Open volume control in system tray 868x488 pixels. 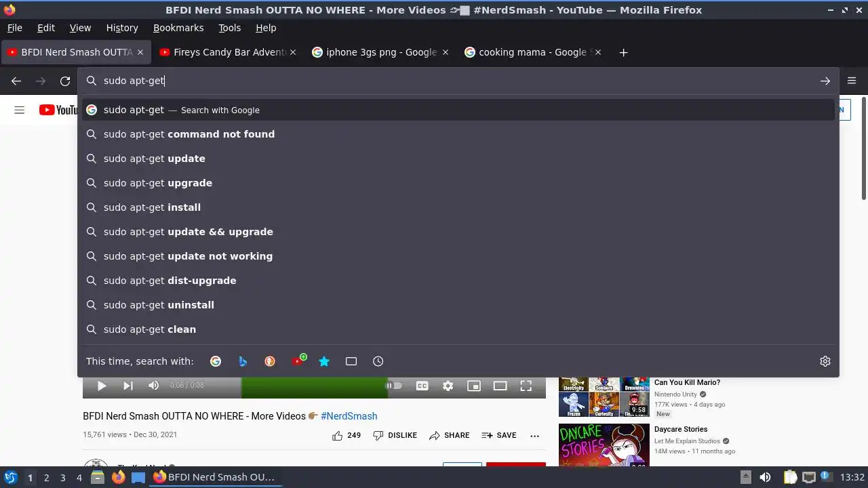click(765, 477)
